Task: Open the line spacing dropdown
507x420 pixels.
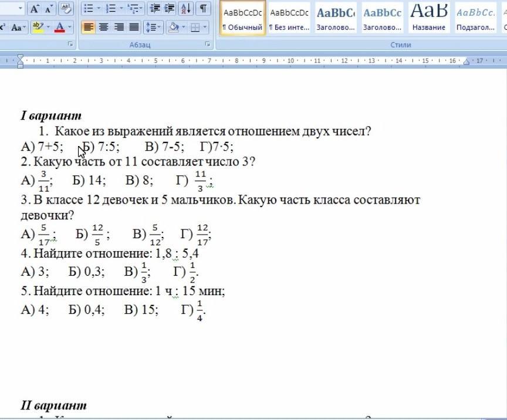Action: coord(153,27)
